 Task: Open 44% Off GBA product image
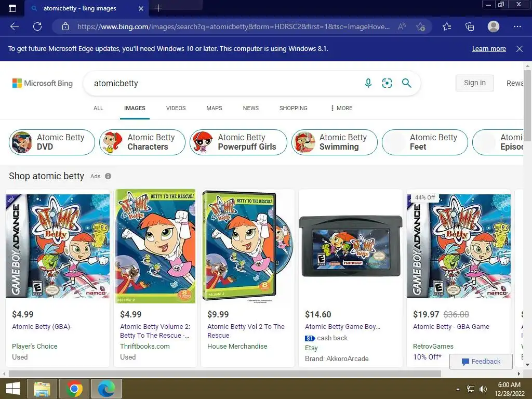(459, 246)
